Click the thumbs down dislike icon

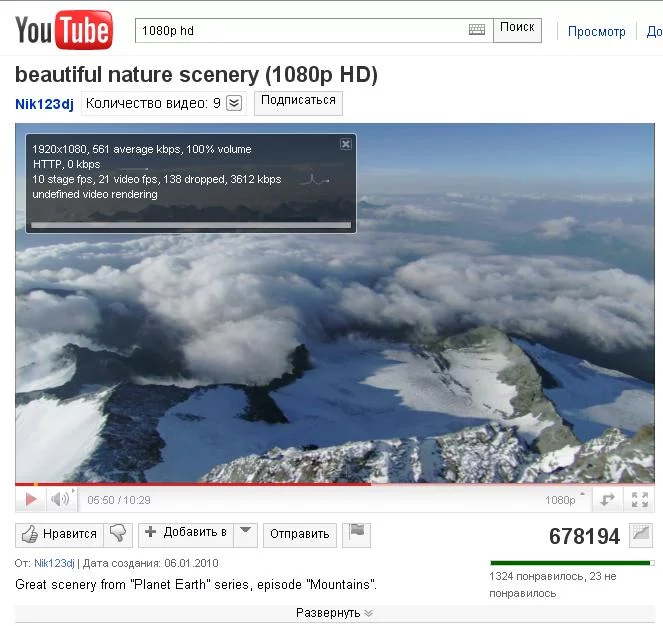pyautogui.click(x=118, y=534)
